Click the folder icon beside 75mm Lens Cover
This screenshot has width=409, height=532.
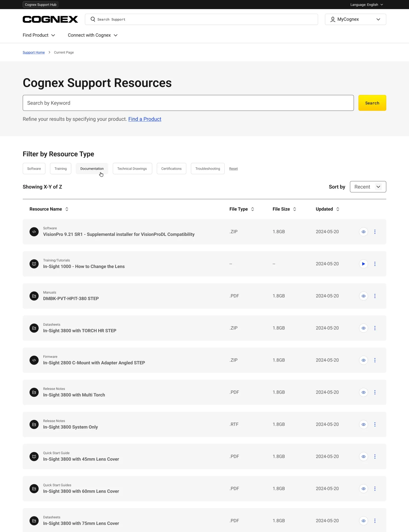pyautogui.click(x=34, y=521)
